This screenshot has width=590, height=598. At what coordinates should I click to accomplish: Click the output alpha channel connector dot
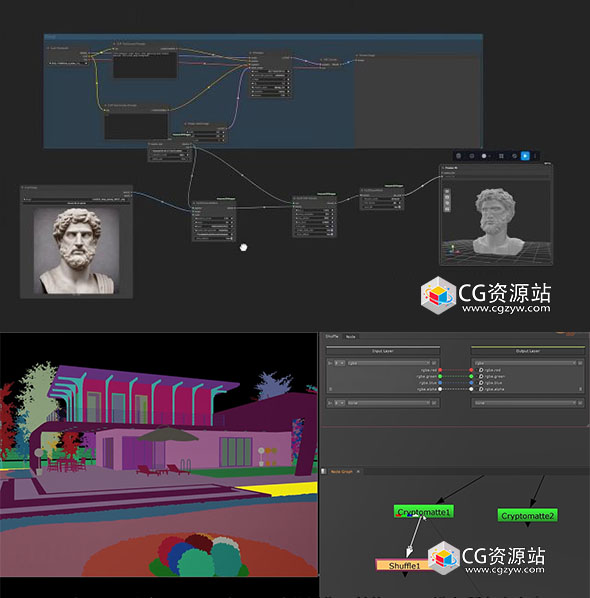(x=471, y=389)
